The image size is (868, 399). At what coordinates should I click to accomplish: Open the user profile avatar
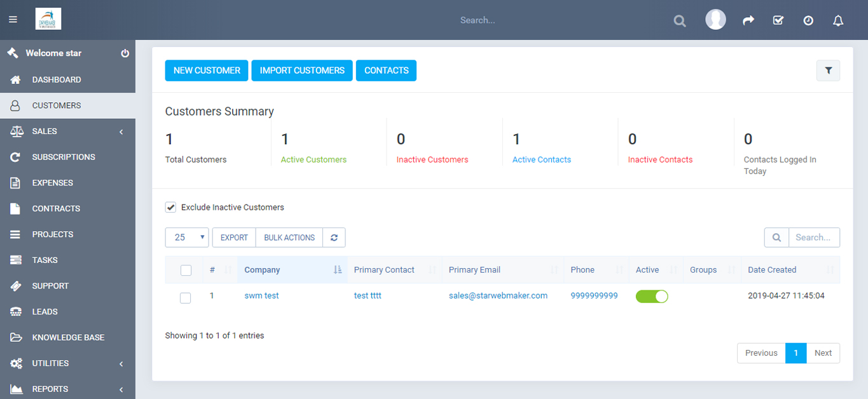pos(716,20)
